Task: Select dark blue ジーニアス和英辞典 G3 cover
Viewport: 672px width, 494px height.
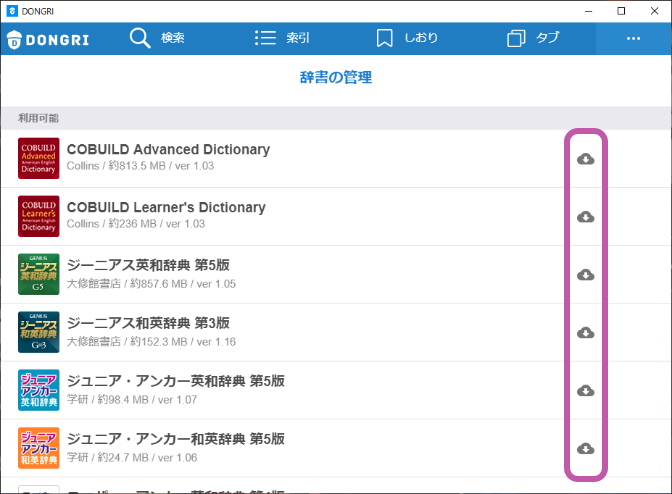Action: 39,332
